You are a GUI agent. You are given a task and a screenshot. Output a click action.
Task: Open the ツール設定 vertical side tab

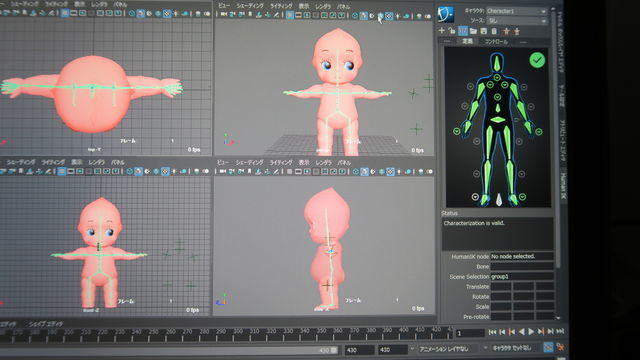click(x=562, y=96)
